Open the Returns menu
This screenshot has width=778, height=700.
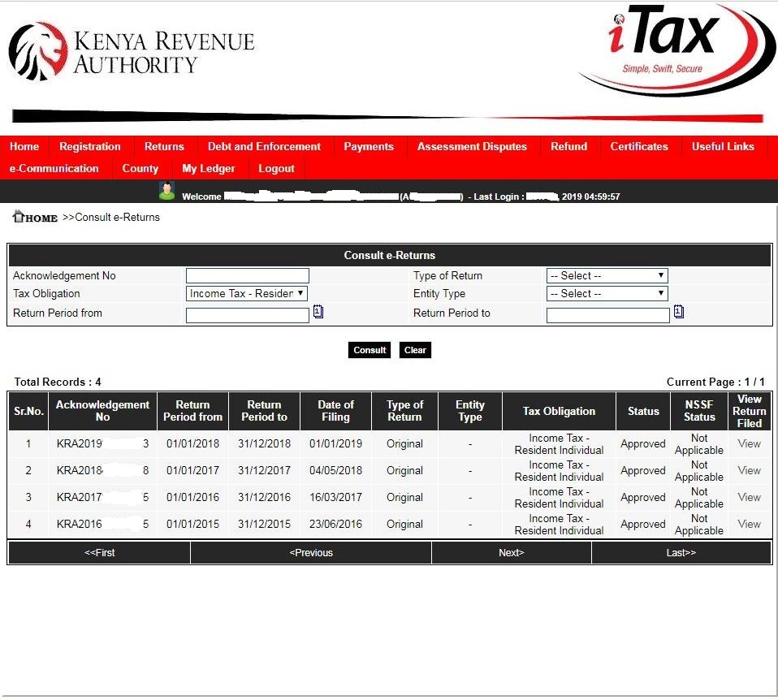(x=164, y=147)
